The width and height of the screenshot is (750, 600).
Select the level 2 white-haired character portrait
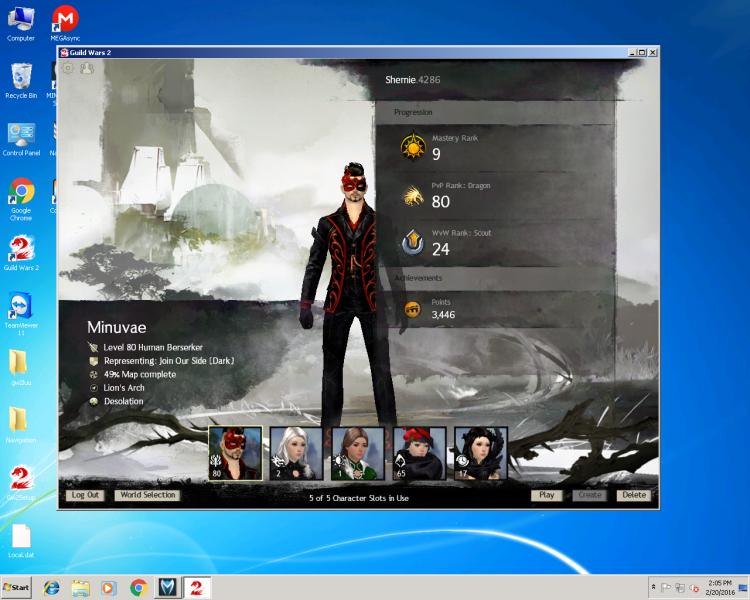click(x=297, y=453)
